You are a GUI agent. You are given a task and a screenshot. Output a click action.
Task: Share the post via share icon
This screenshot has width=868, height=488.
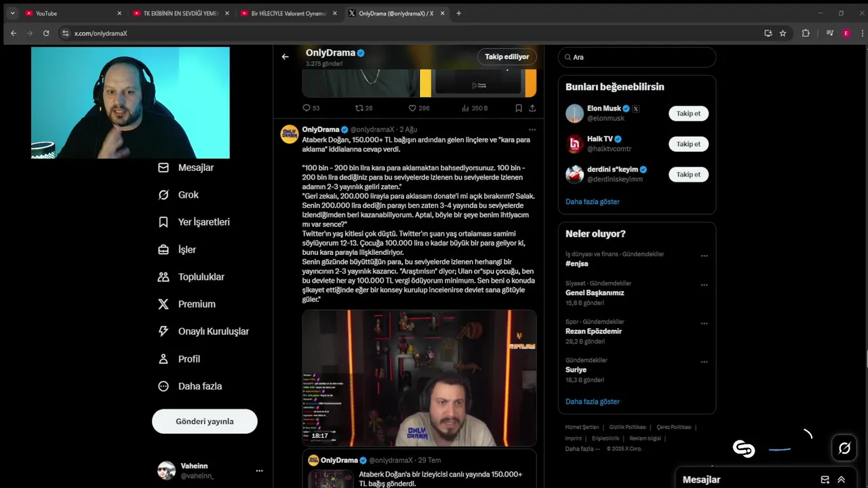coord(532,108)
